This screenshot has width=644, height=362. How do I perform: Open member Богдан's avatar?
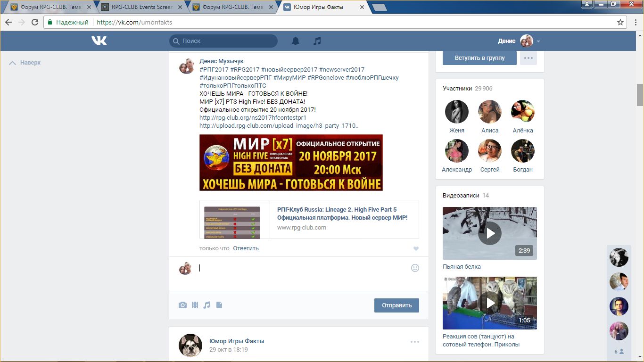click(x=523, y=151)
